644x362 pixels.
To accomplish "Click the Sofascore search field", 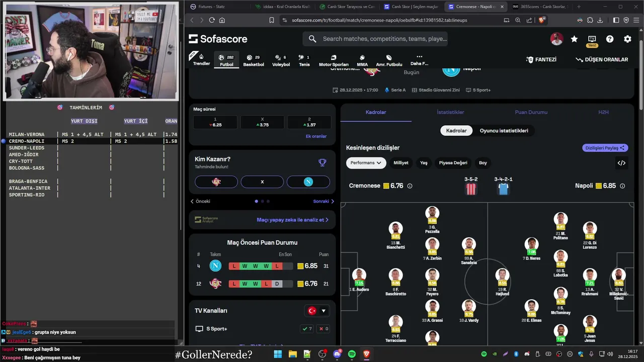I will pos(375,39).
